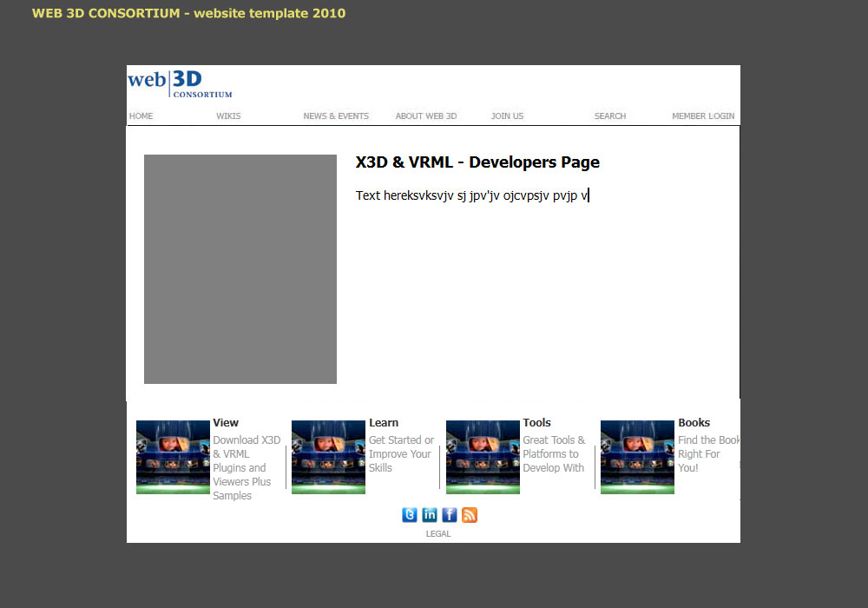Click 'Download X3D & VRML Plugins' description
The image size is (868, 608).
click(247, 468)
